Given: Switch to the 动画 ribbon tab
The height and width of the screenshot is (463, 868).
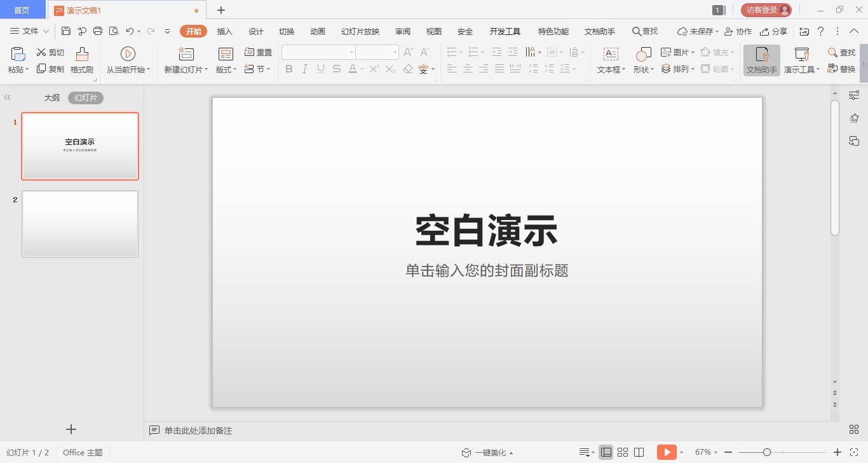Looking at the screenshot, I should [318, 31].
